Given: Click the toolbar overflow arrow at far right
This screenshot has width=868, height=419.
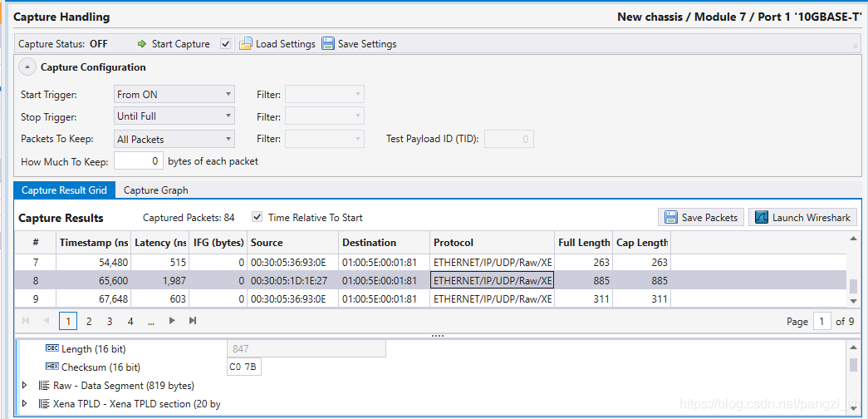Looking at the screenshot, I should 856,47.
